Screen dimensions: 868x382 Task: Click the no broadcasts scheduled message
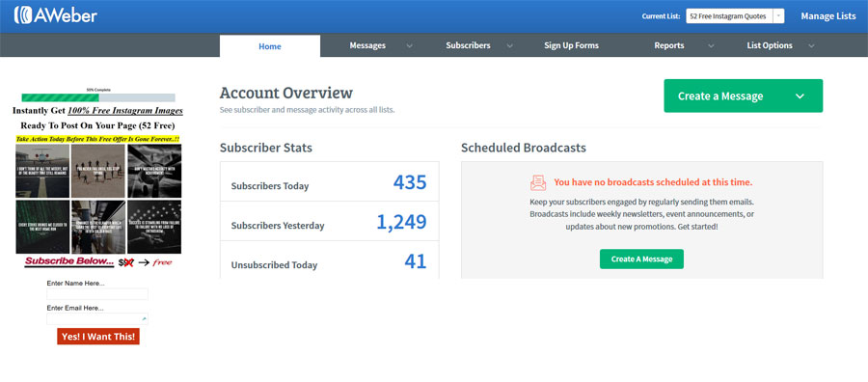(x=653, y=182)
